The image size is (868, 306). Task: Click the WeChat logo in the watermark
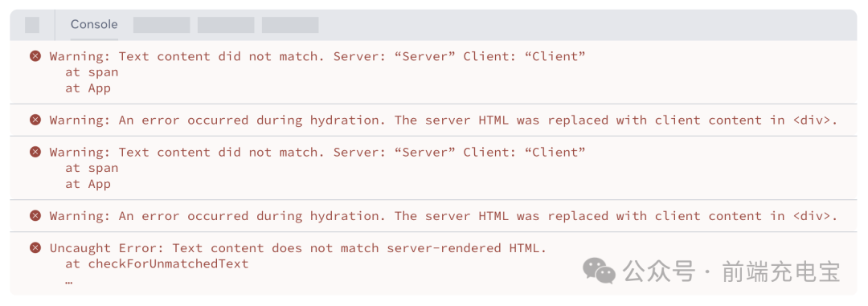click(x=599, y=271)
